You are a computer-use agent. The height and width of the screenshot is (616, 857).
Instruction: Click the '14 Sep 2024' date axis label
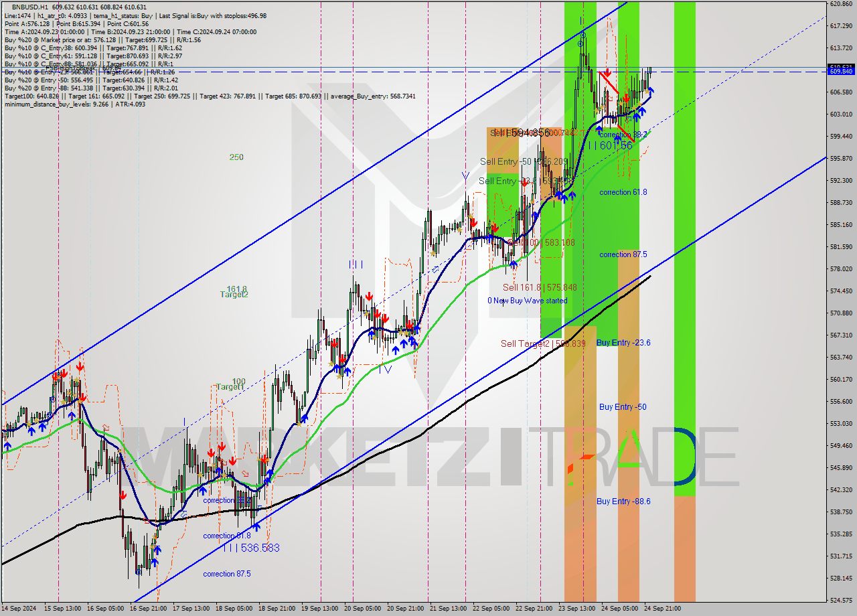pos(19,609)
